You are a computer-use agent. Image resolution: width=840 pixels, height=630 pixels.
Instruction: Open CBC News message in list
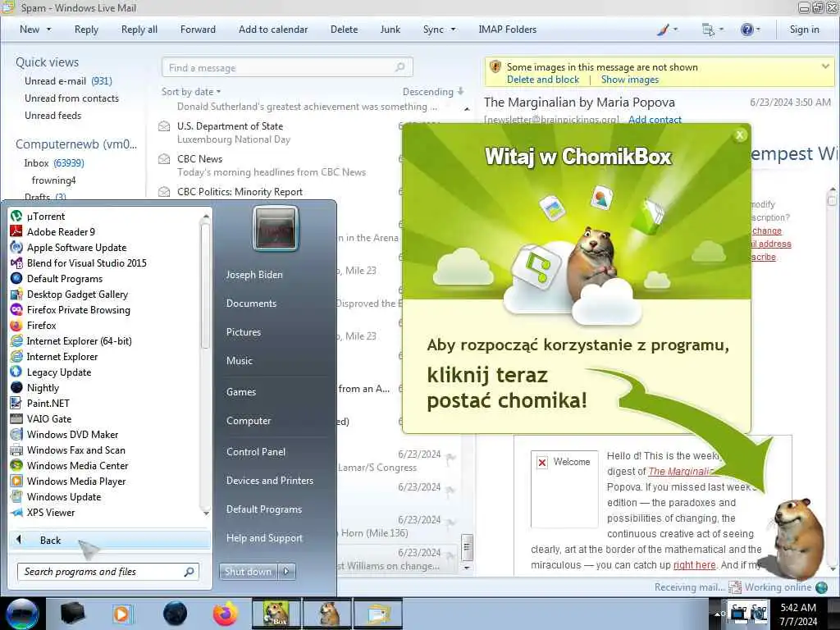pyautogui.click(x=279, y=166)
